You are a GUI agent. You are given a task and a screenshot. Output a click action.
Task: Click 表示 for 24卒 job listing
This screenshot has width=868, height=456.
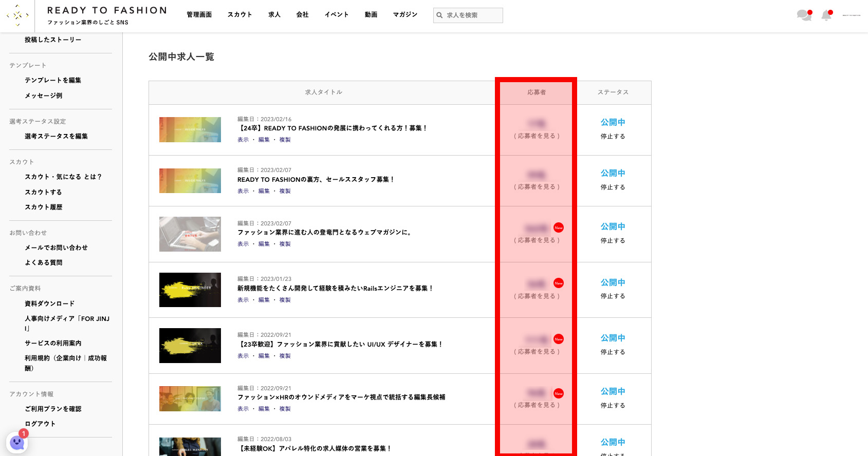tap(243, 140)
